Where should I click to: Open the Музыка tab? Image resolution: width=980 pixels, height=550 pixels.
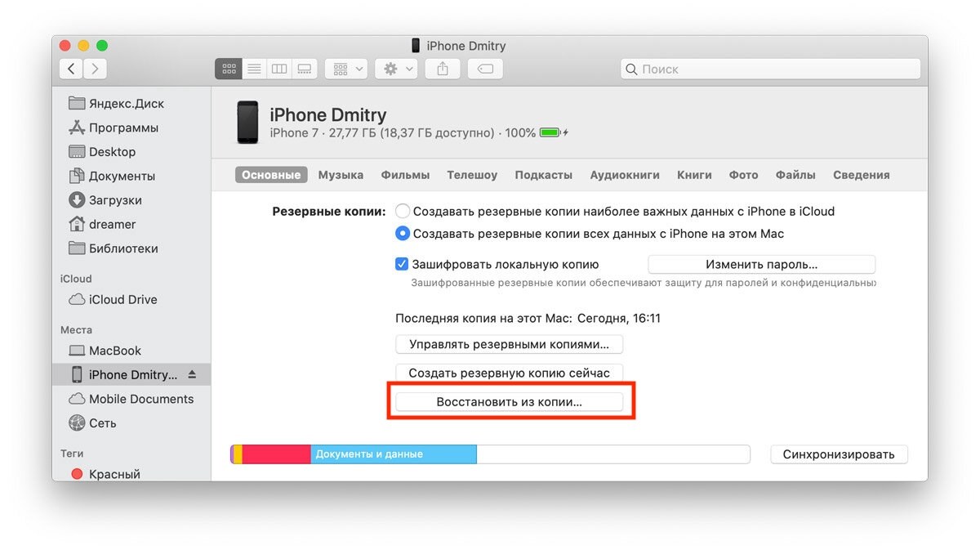341,175
